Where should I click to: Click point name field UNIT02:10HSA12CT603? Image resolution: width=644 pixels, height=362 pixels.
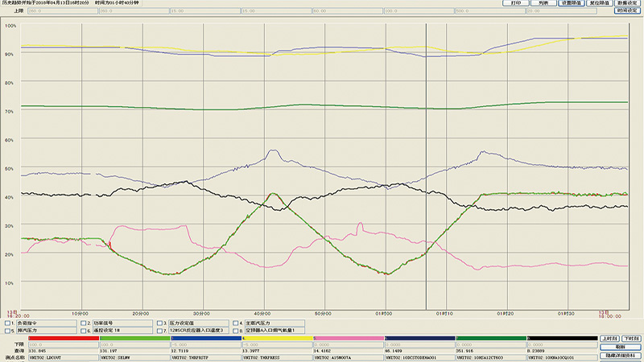[491, 357]
